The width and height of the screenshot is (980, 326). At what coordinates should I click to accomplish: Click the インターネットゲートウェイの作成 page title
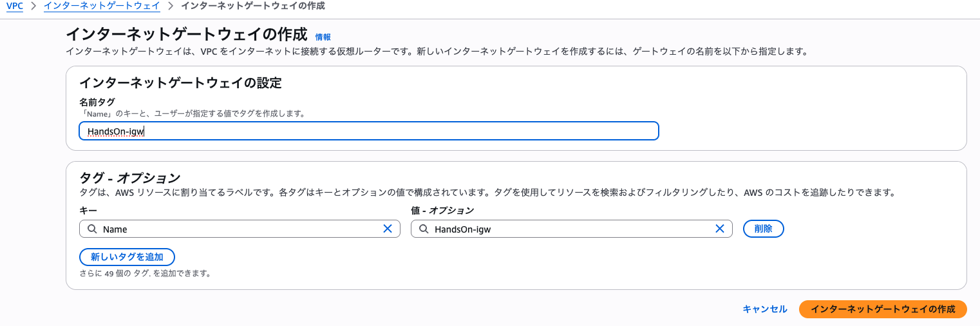tap(187, 35)
